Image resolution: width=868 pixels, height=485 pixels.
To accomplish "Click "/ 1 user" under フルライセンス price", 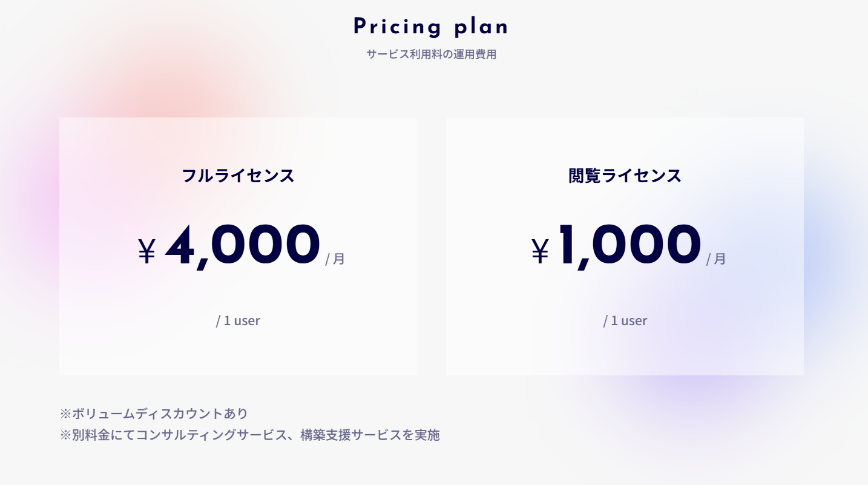I will tap(238, 320).
